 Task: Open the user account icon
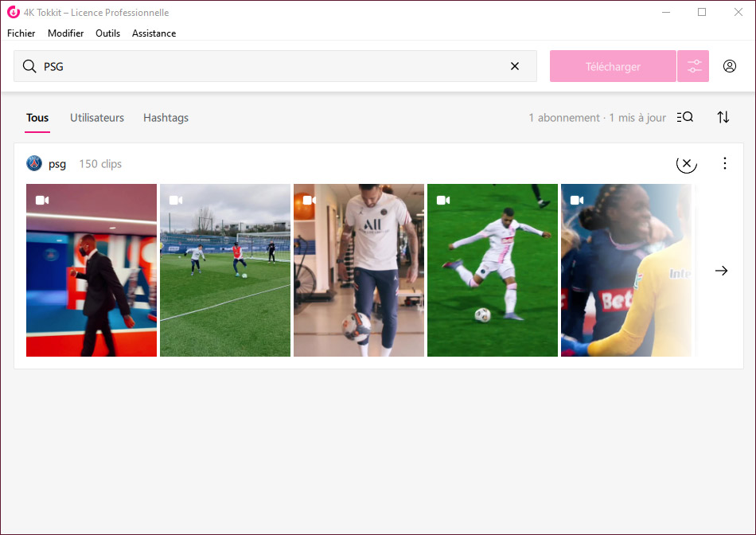click(730, 66)
